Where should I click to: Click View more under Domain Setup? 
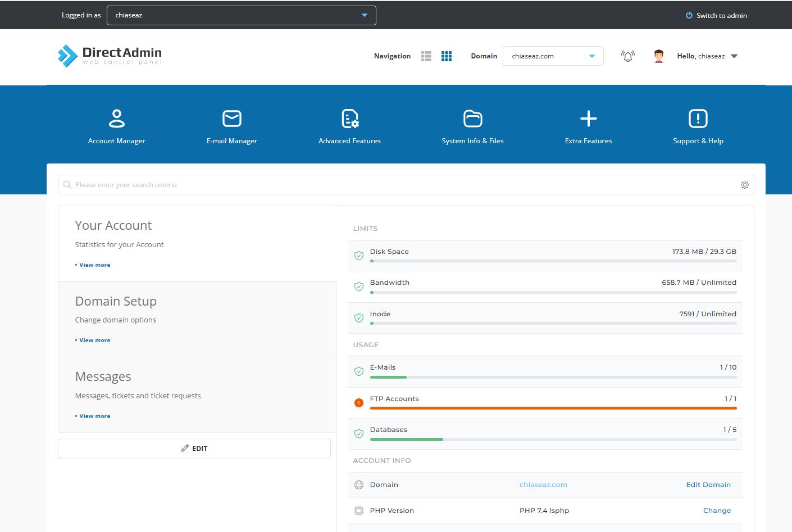pos(94,340)
